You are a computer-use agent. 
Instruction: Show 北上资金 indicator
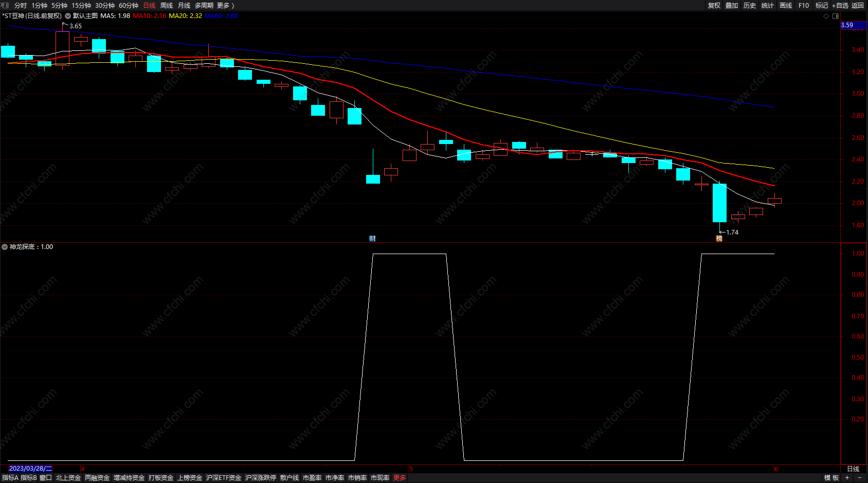68,478
